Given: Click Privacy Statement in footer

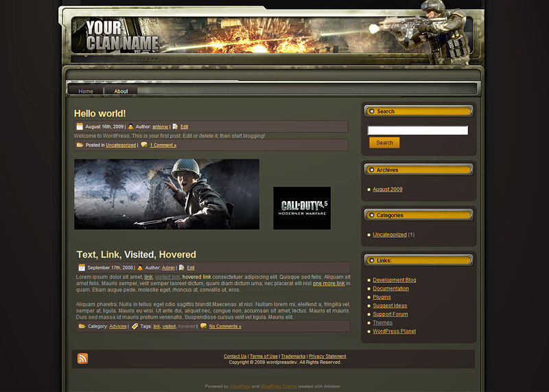Looking at the screenshot, I should pyautogui.click(x=327, y=356).
